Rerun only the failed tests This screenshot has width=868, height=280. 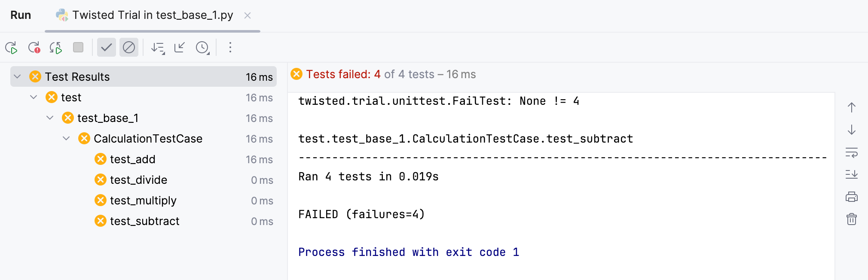(x=34, y=47)
